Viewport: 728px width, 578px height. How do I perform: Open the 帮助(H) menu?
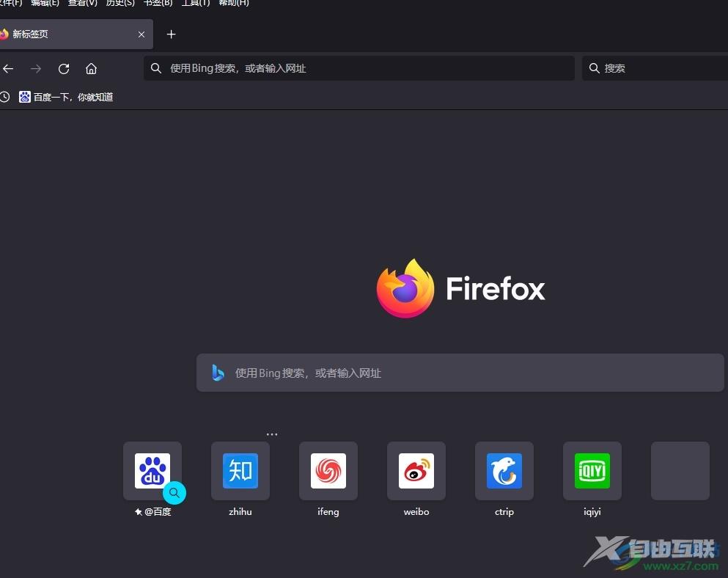pos(234,3)
